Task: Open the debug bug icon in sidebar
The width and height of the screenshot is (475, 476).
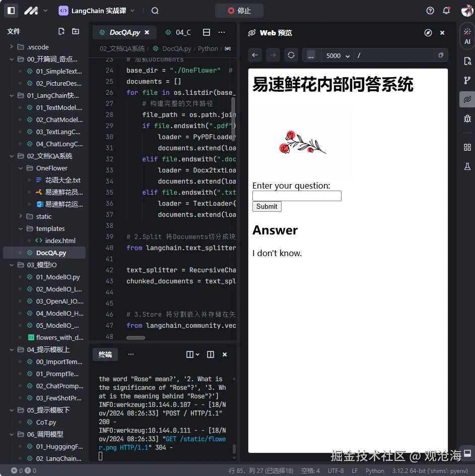Action: (x=467, y=118)
